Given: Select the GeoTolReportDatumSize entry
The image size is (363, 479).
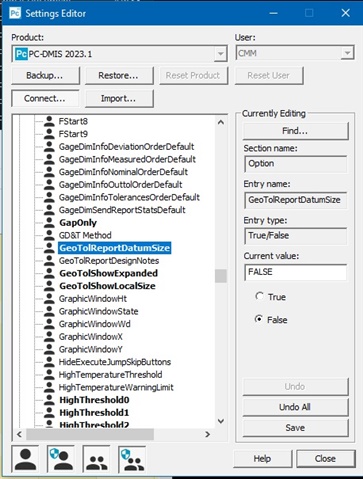Looking at the screenshot, I should coord(115,248).
